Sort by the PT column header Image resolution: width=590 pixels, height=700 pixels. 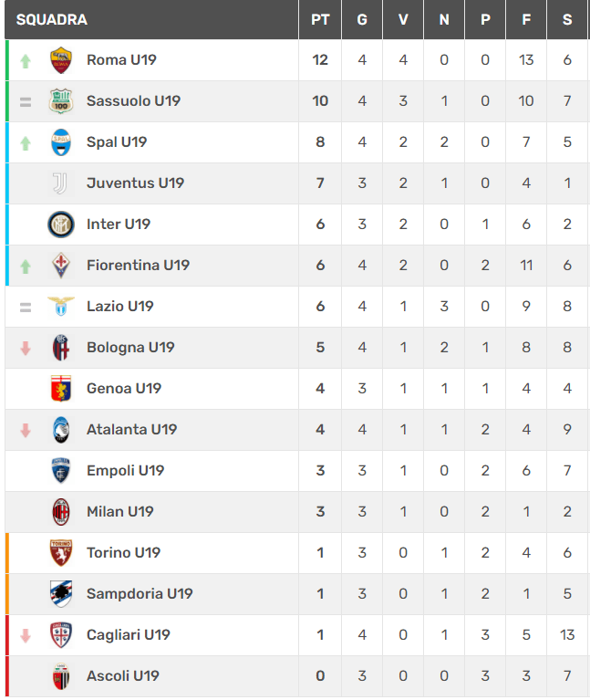point(320,20)
